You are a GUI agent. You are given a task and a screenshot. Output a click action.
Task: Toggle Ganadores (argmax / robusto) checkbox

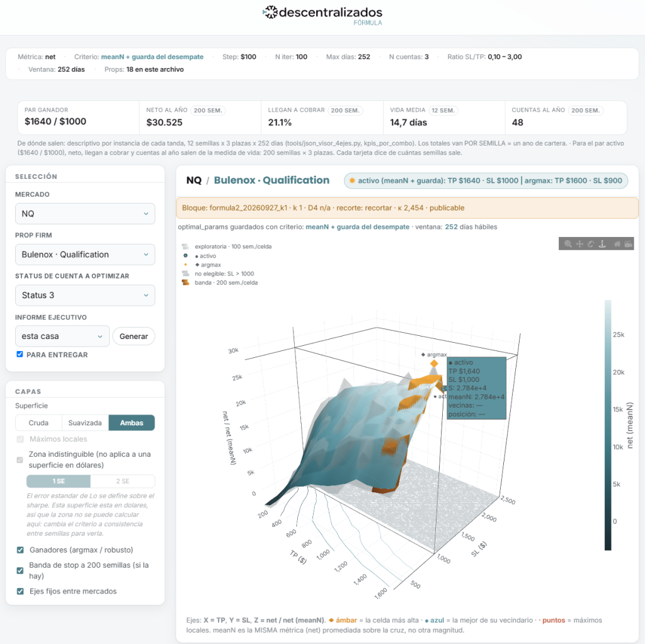pos(20,550)
